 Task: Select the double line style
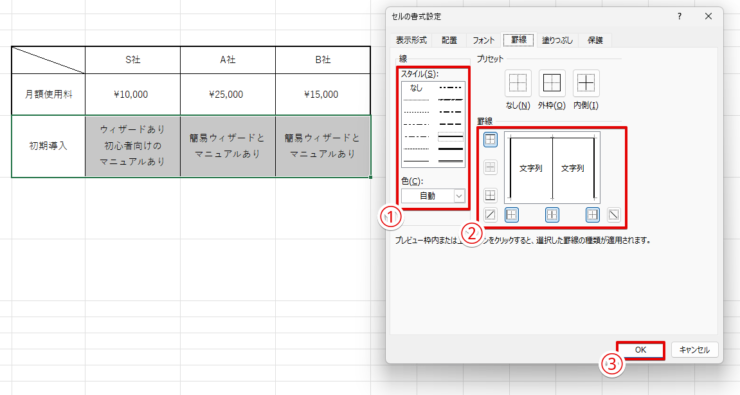click(451, 161)
